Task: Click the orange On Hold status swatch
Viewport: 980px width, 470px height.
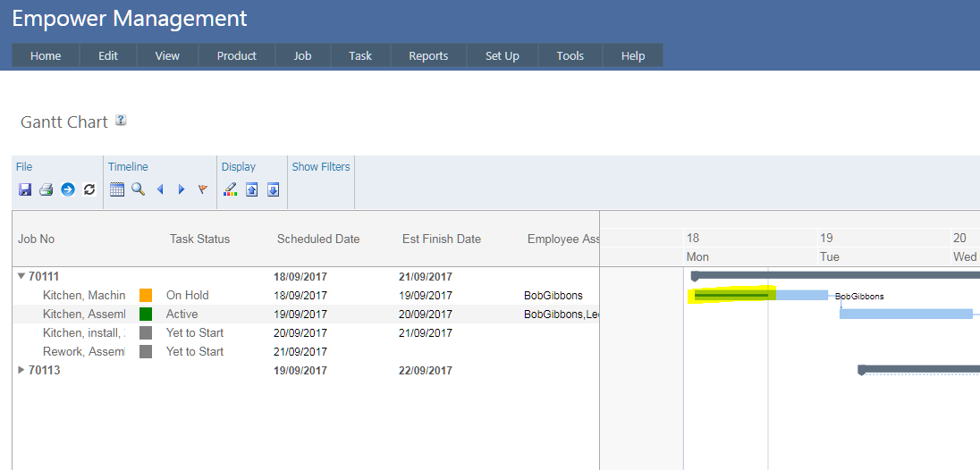Action: pos(146,296)
